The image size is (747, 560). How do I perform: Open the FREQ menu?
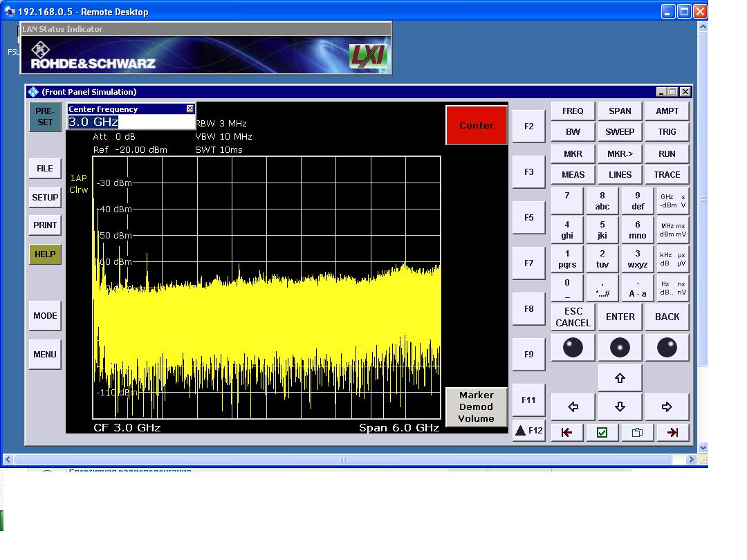(573, 111)
